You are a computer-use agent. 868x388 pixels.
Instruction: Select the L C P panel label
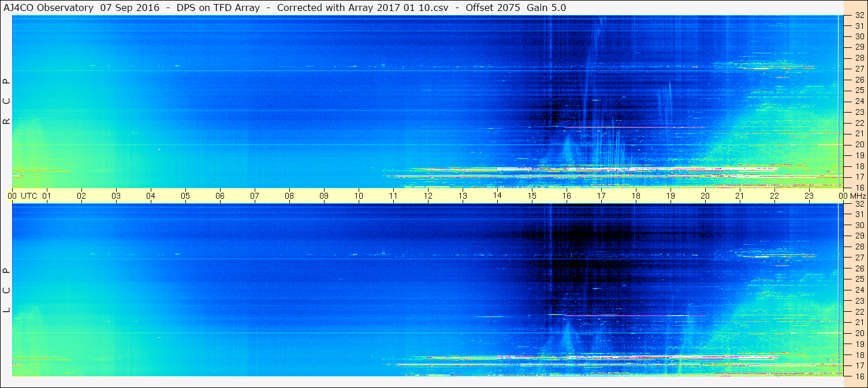7,290
